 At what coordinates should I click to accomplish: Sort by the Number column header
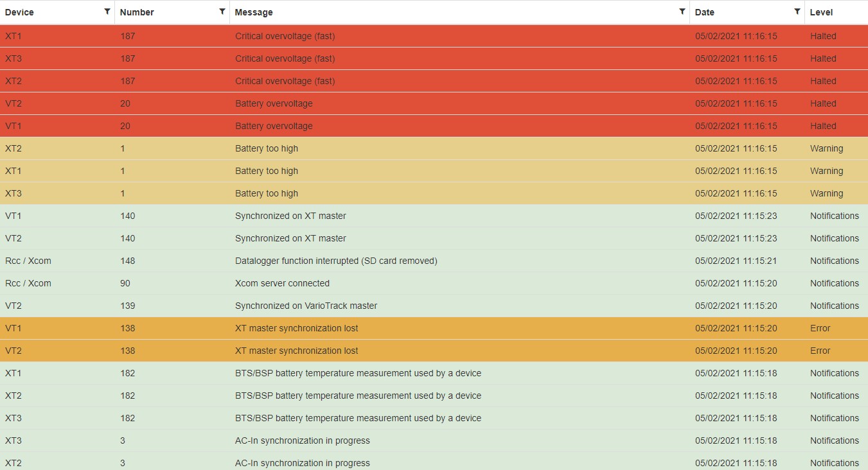[x=137, y=12]
